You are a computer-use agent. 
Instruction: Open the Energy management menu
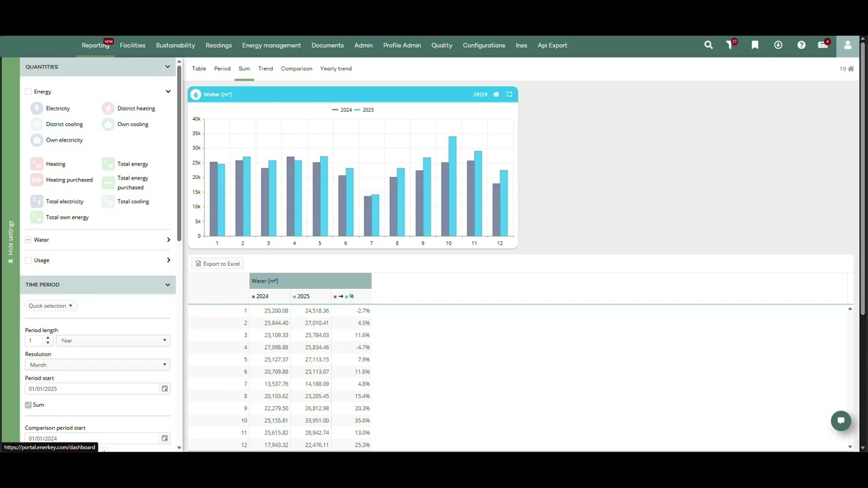[x=271, y=45]
